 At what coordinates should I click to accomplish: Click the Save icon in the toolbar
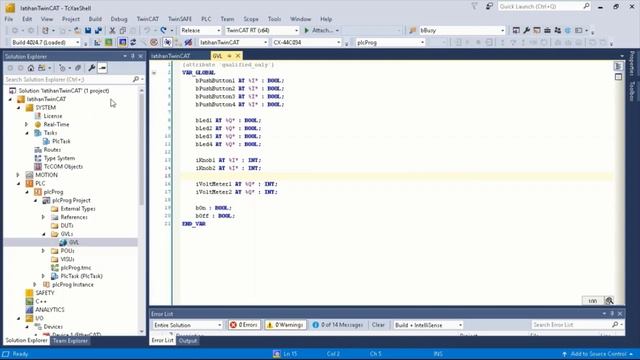pyautogui.click(x=88, y=31)
